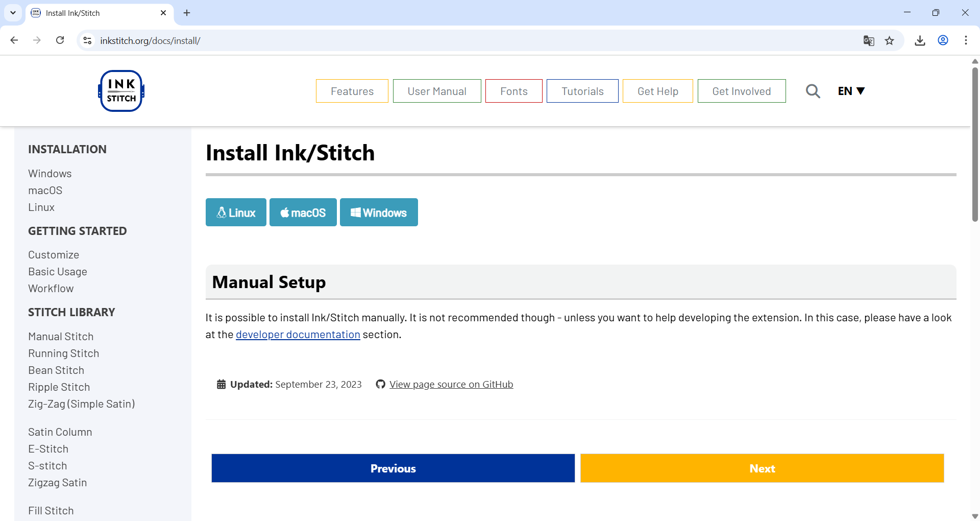This screenshot has width=980, height=521.
Task: Click the GETTING STARTED sidebar heading
Action: (x=78, y=231)
